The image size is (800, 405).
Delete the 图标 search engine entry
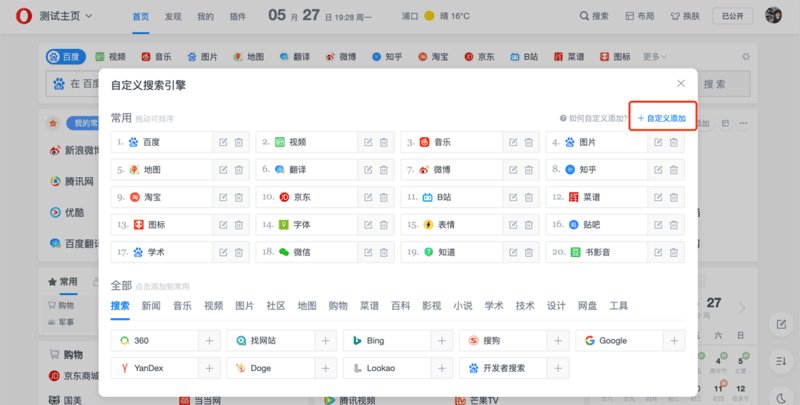coord(239,225)
